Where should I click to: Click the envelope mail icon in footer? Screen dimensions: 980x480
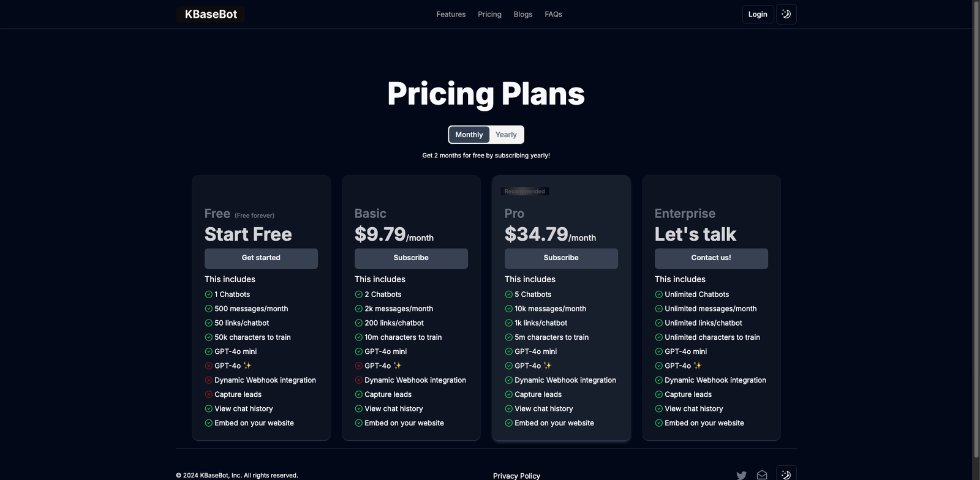click(x=762, y=475)
